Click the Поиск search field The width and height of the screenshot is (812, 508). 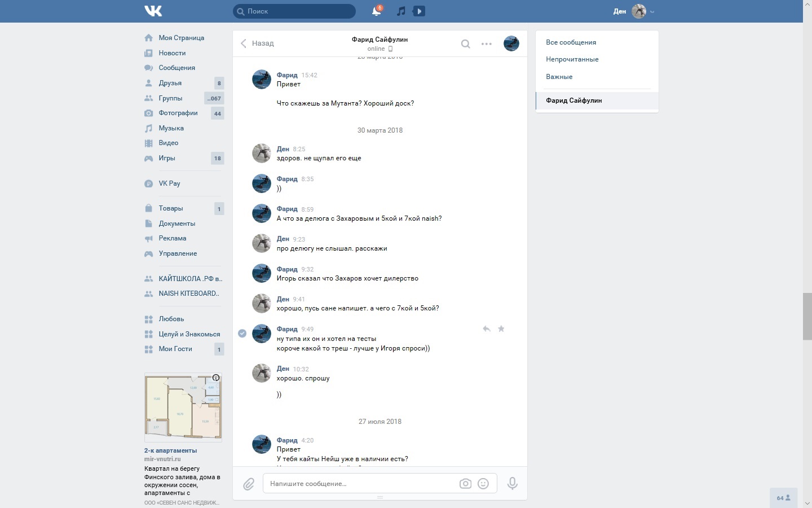[294, 11]
